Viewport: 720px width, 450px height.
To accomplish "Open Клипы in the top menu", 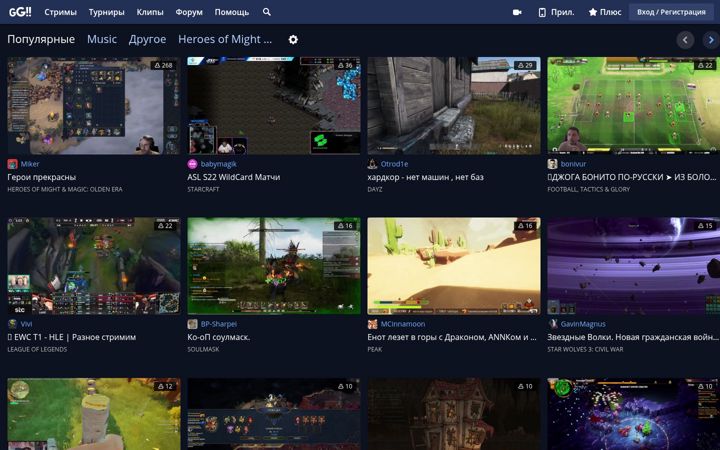I will 150,12.
